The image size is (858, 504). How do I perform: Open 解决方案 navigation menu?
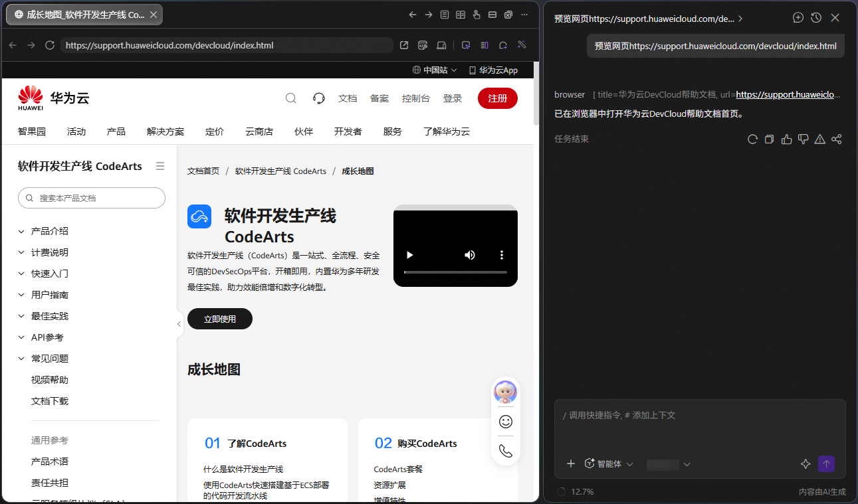165,131
